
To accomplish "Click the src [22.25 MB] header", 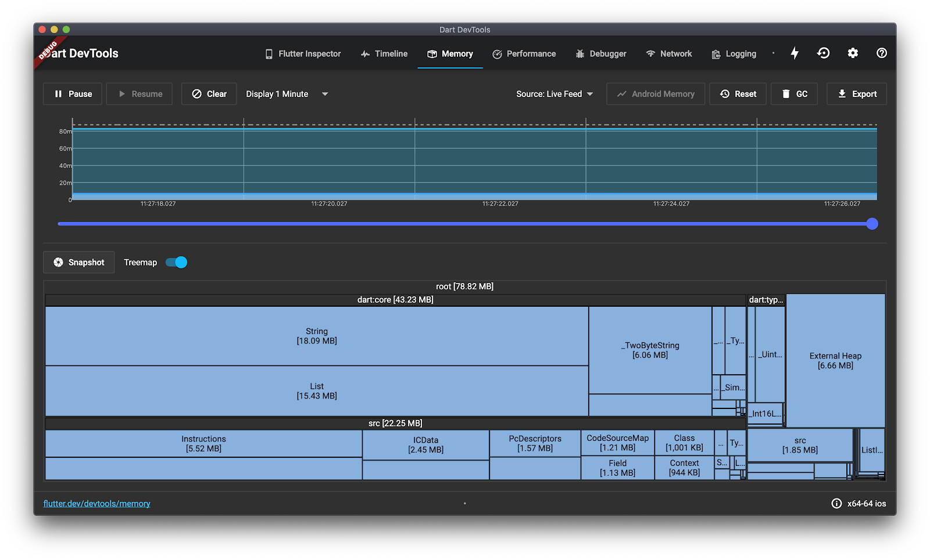I will (395, 423).
